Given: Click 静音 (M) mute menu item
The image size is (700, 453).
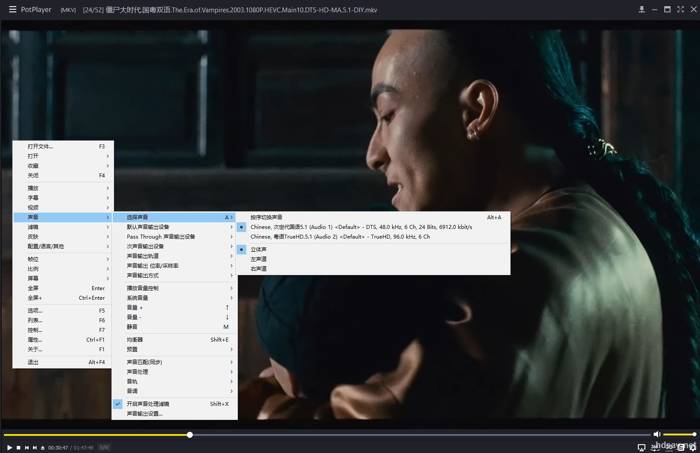Looking at the screenshot, I should [x=175, y=327].
